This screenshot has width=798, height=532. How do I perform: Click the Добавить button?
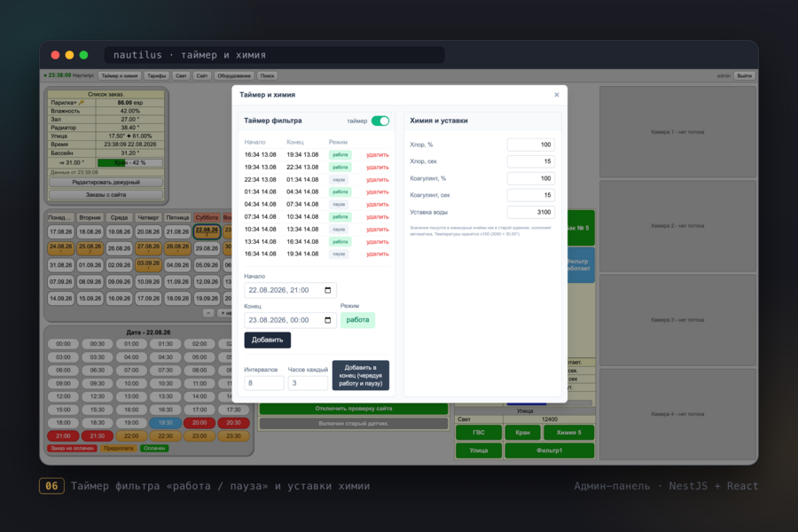pyautogui.click(x=267, y=340)
